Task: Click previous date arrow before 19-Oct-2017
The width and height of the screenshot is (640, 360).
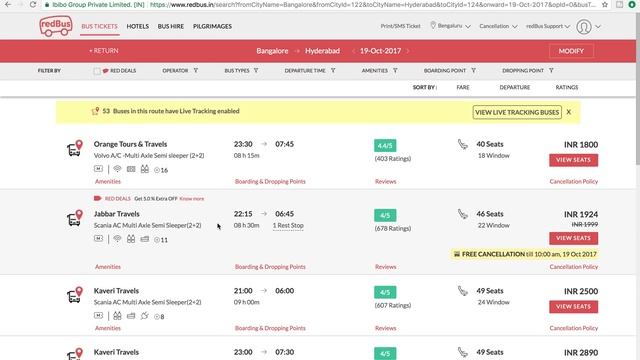Action: [x=353, y=51]
